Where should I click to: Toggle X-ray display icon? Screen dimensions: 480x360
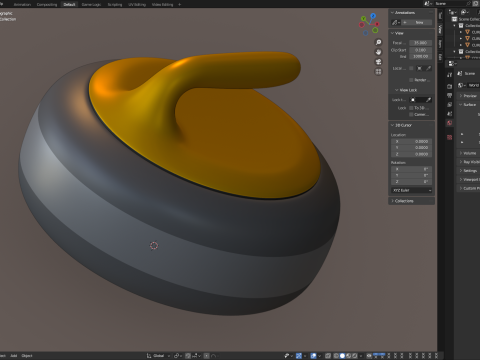328,356
